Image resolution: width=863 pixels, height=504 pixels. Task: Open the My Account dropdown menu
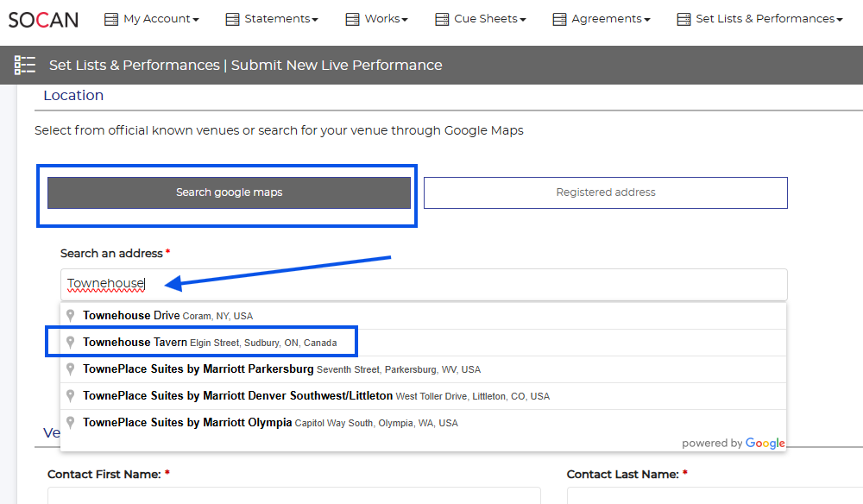point(161,19)
